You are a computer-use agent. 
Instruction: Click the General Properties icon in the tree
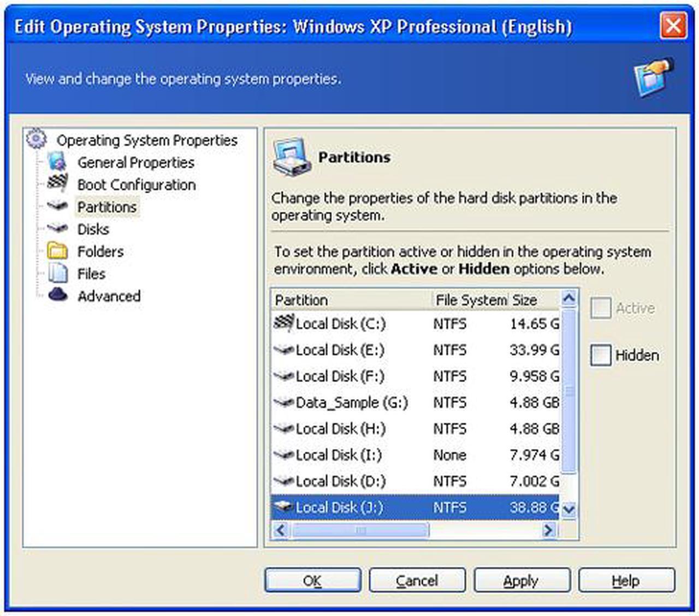[x=57, y=162]
